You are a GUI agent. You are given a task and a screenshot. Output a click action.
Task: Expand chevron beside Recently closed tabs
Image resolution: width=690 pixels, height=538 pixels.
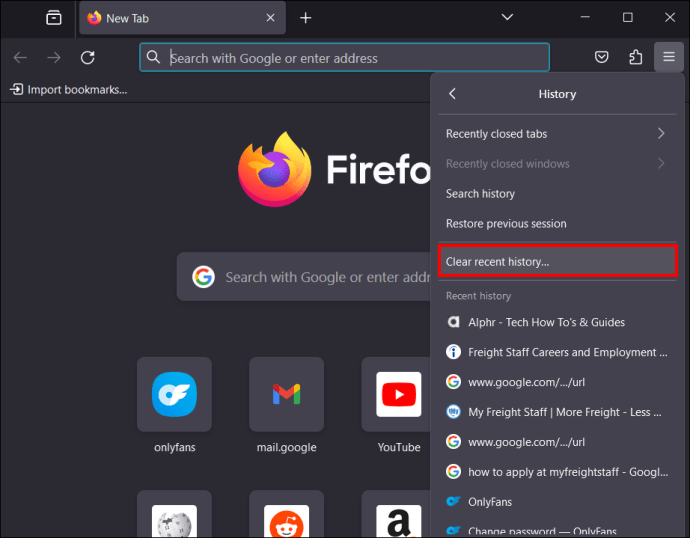[x=661, y=134]
